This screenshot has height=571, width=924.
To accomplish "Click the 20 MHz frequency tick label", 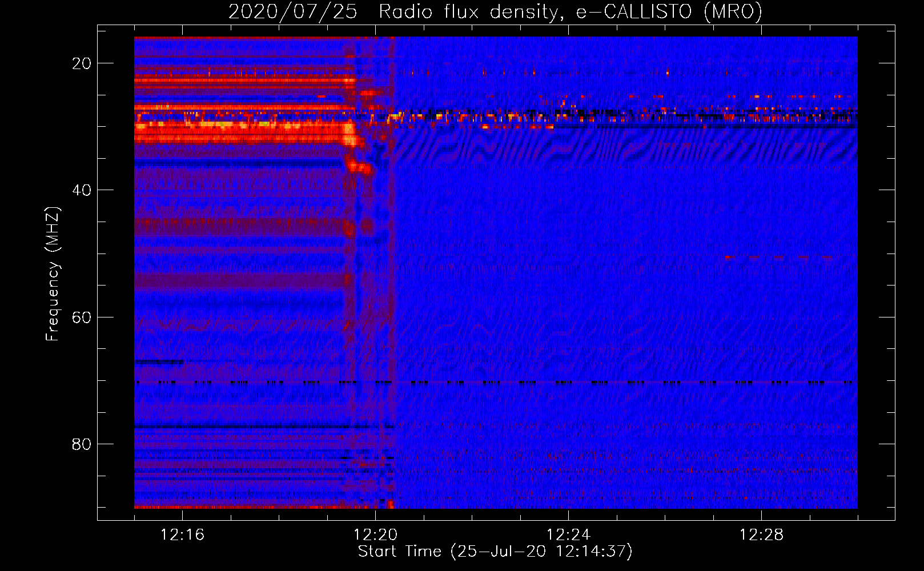I will click(x=82, y=63).
